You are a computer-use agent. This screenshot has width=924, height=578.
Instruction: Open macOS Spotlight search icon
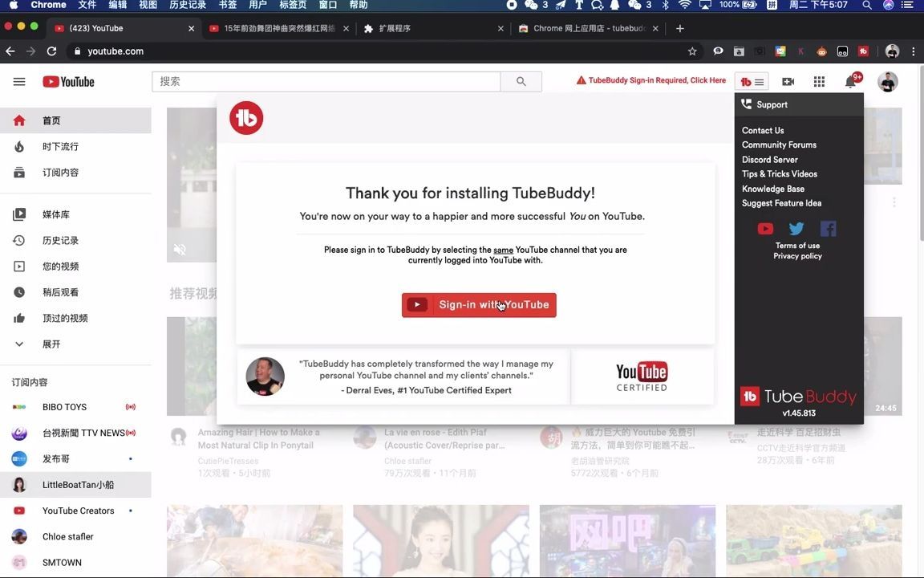[867, 5]
